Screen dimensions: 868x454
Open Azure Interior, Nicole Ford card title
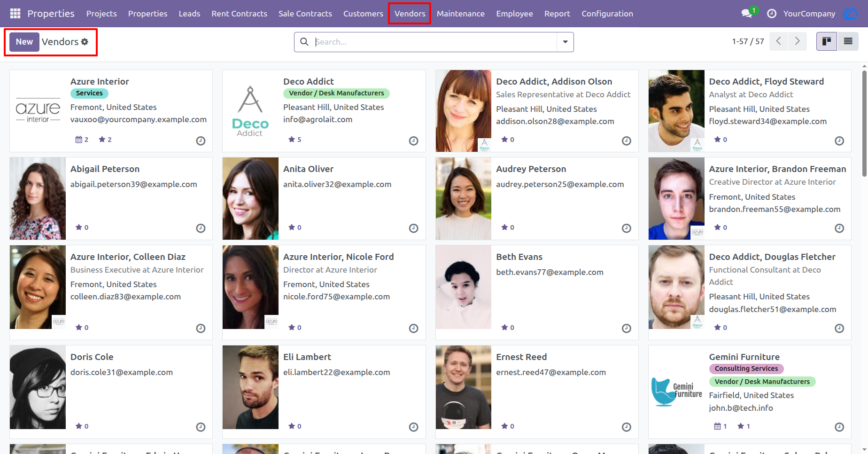pos(338,257)
